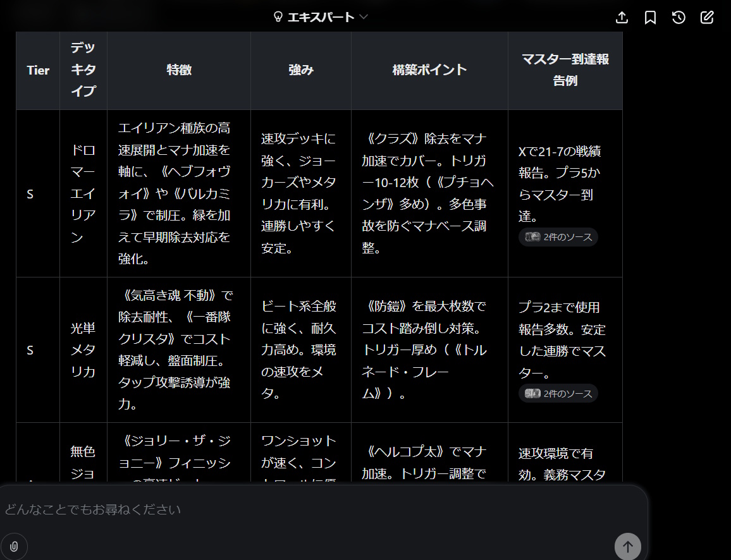Click the Tier column header
731x560 pixels.
[x=38, y=70]
